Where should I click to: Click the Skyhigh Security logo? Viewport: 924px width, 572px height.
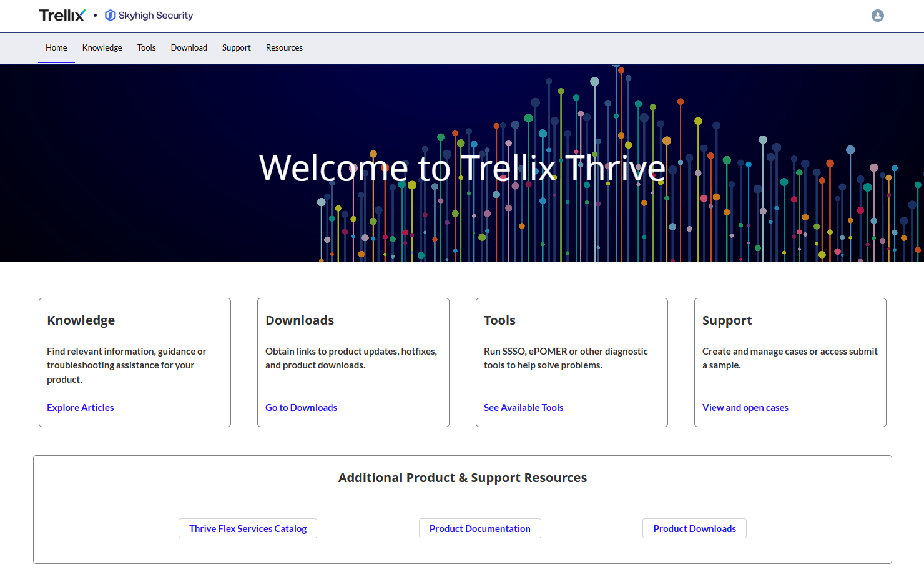pos(149,15)
